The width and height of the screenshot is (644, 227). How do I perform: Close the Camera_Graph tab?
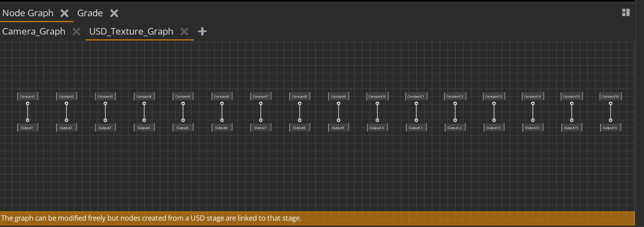pos(76,31)
